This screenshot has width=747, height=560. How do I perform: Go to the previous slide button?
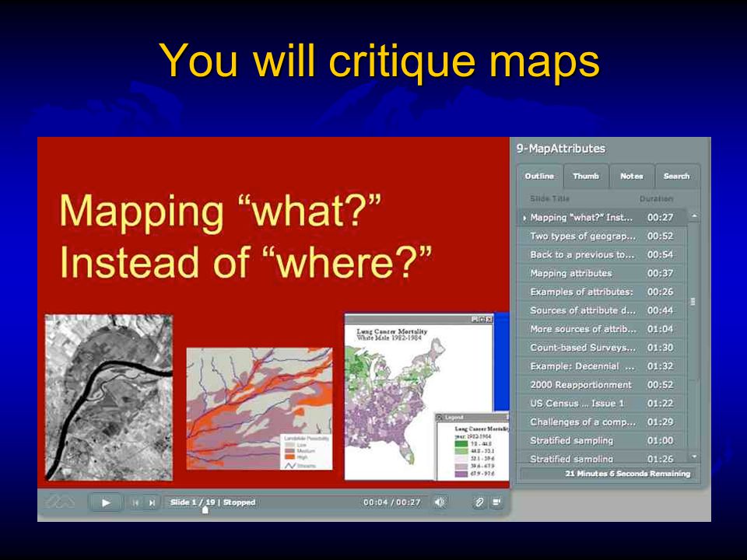[135, 502]
